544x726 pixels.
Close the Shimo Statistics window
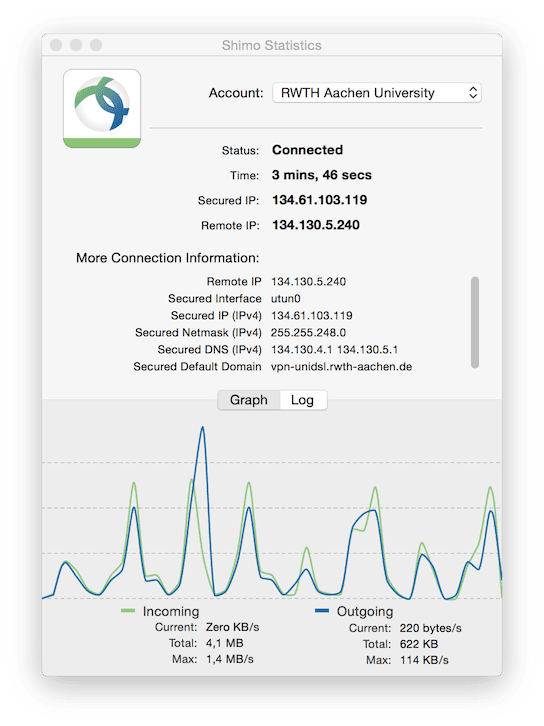[x=56, y=45]
